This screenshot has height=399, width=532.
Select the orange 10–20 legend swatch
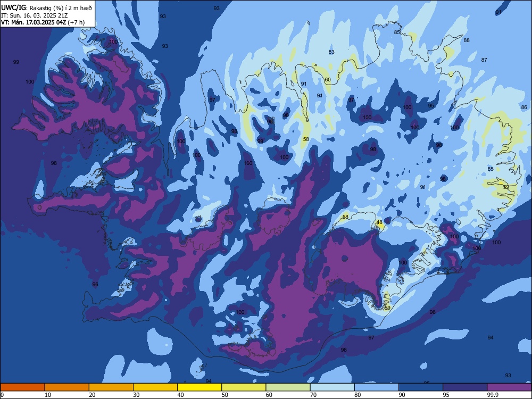coord(67,387)
